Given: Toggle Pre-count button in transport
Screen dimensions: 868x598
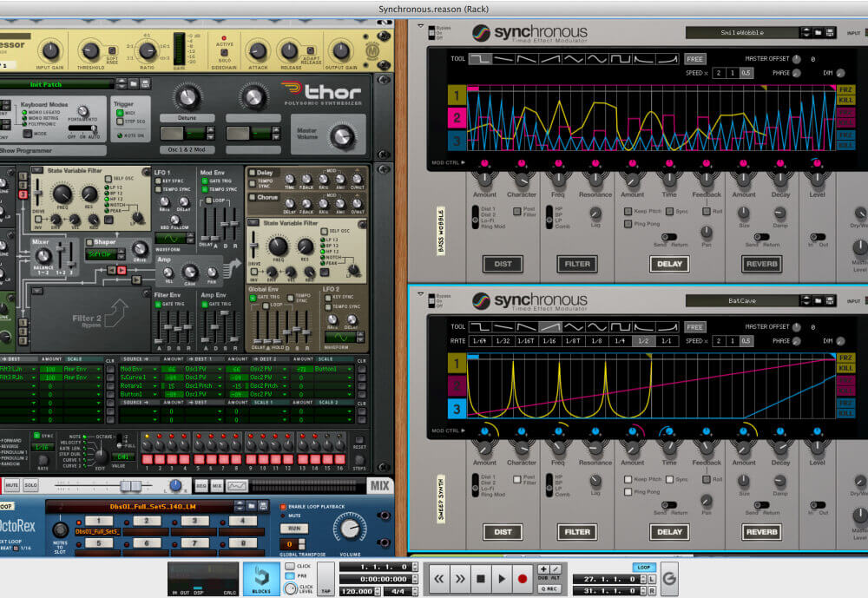Looking at the screenshot, I should (290, 575).
